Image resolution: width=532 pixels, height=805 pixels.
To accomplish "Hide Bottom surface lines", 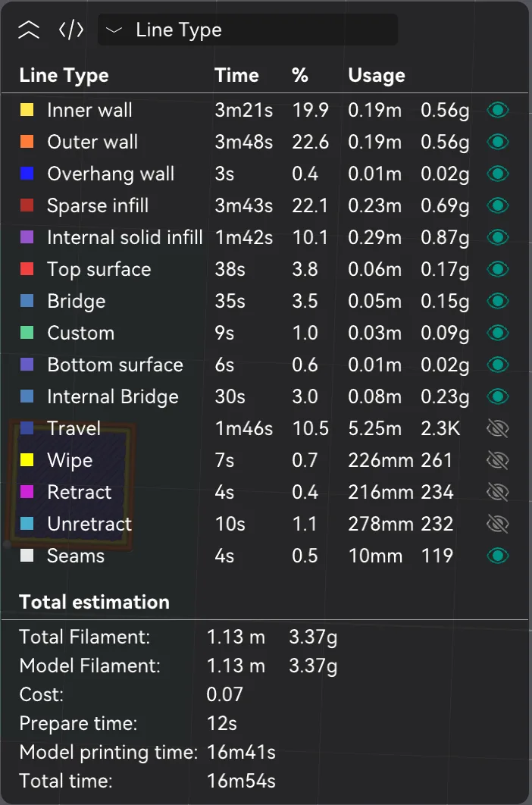I will (x=498, y=365).
